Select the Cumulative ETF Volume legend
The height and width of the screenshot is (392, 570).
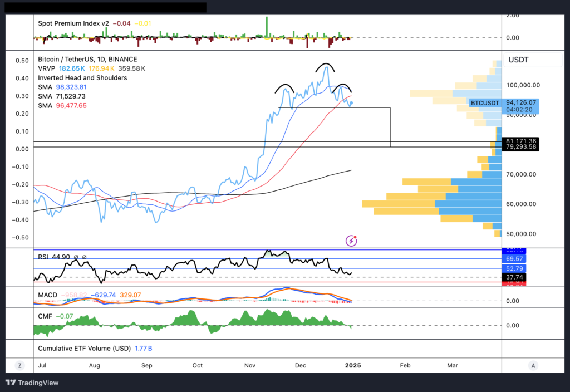pos(83,349)
